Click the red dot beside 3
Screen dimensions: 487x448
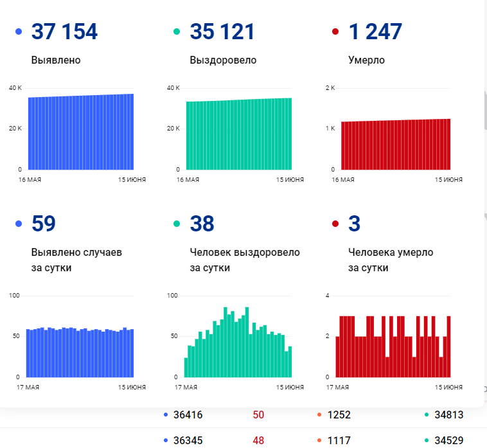pos(335,224)
